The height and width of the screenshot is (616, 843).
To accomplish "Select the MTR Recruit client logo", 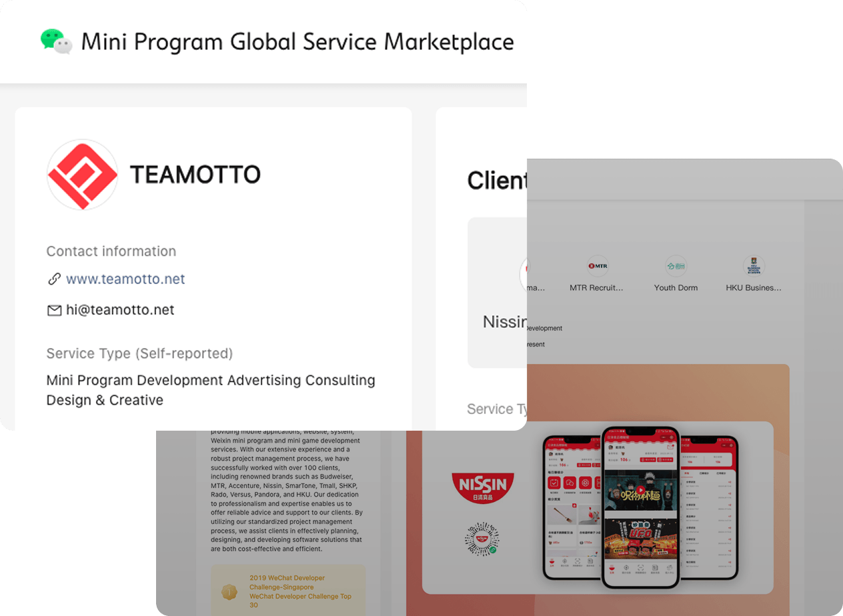I will click(598, 265).
